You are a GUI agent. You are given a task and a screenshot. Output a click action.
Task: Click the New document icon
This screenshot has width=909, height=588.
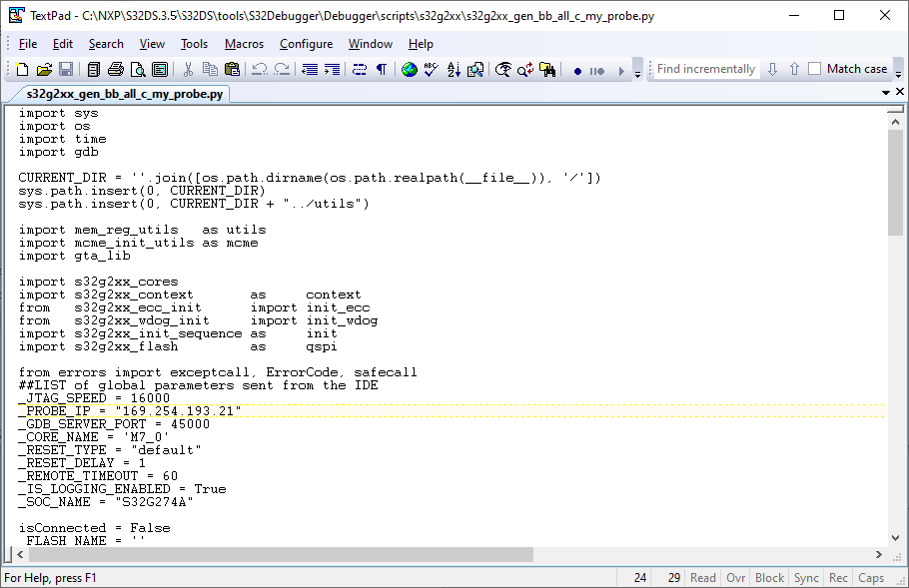click(x=23, y=70)
